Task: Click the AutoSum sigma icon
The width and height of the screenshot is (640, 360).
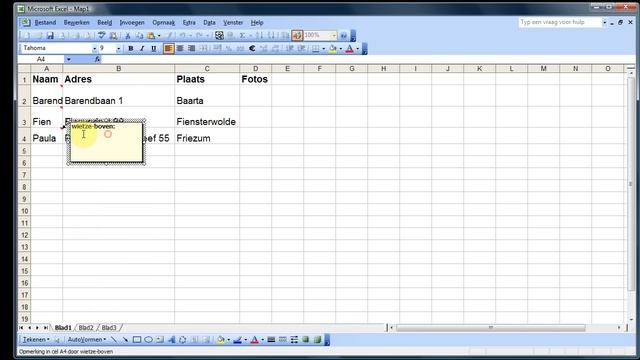Action: tap(242, 36)
